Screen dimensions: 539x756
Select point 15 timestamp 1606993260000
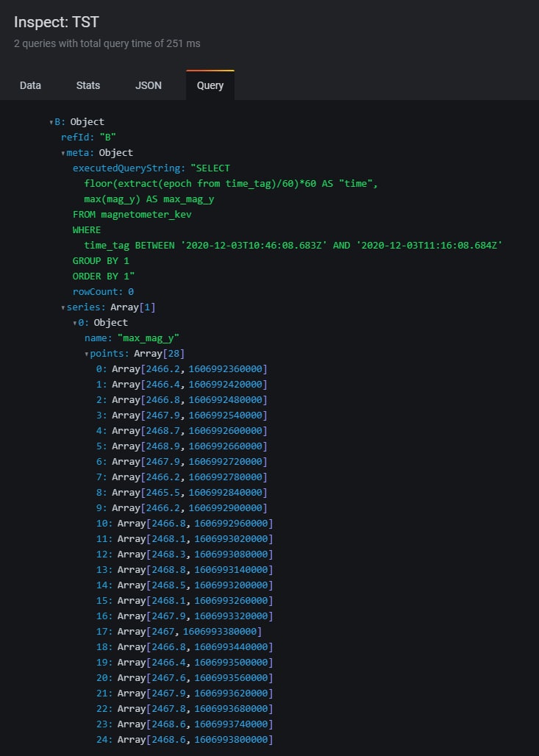point(232,600)
